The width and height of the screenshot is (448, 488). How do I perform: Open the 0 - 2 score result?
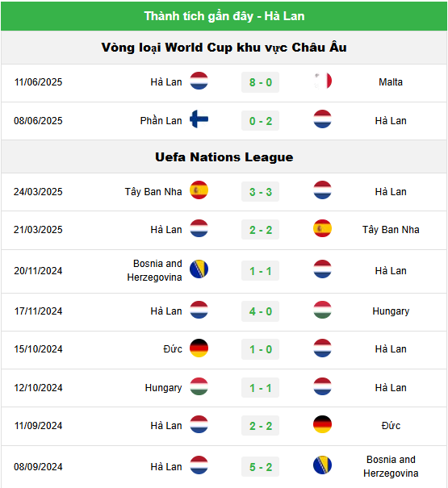tap(261, 121)
